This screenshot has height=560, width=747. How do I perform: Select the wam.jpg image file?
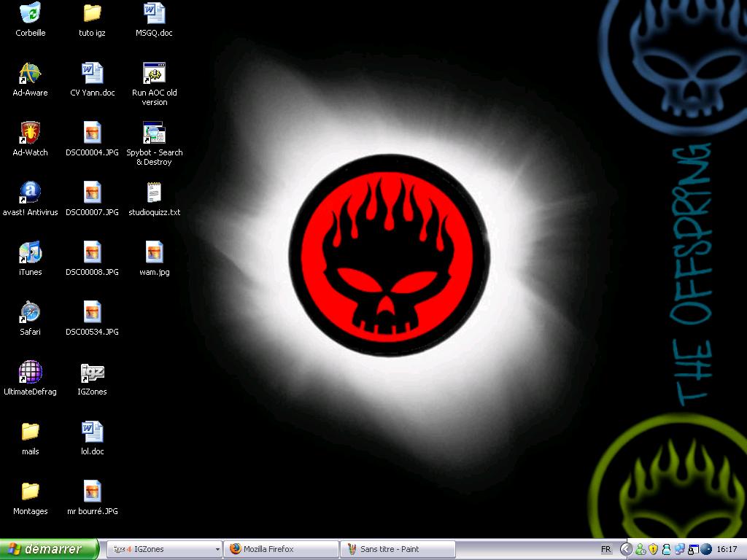(155, 258)
